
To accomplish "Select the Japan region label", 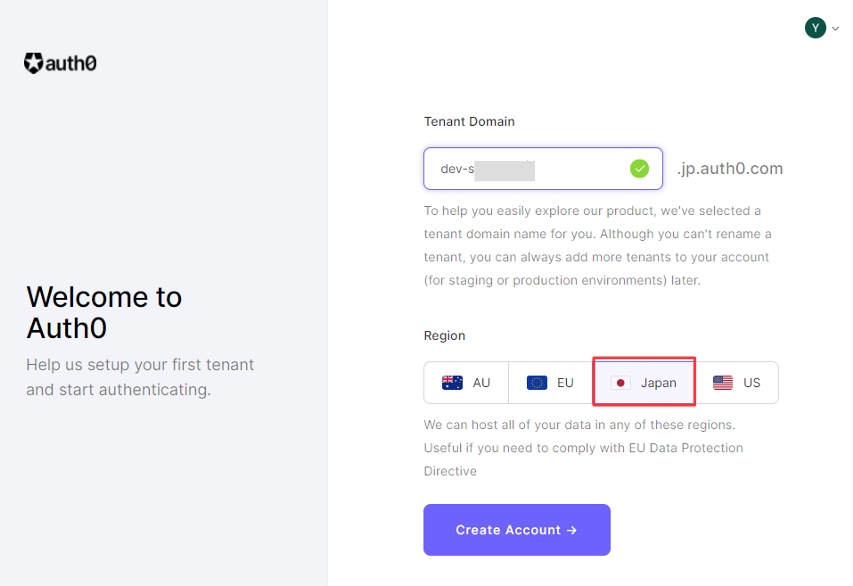I will (x=658, y=383).
